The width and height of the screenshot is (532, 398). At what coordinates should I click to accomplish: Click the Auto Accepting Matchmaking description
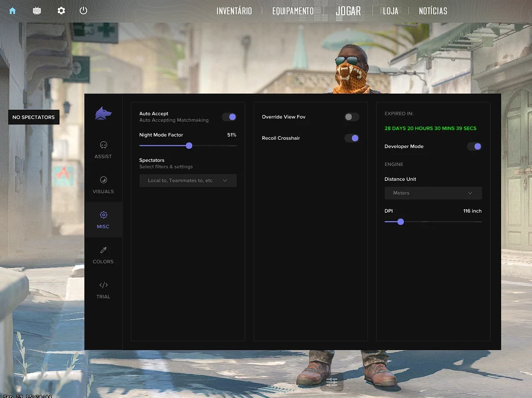(x=174, y=120)
